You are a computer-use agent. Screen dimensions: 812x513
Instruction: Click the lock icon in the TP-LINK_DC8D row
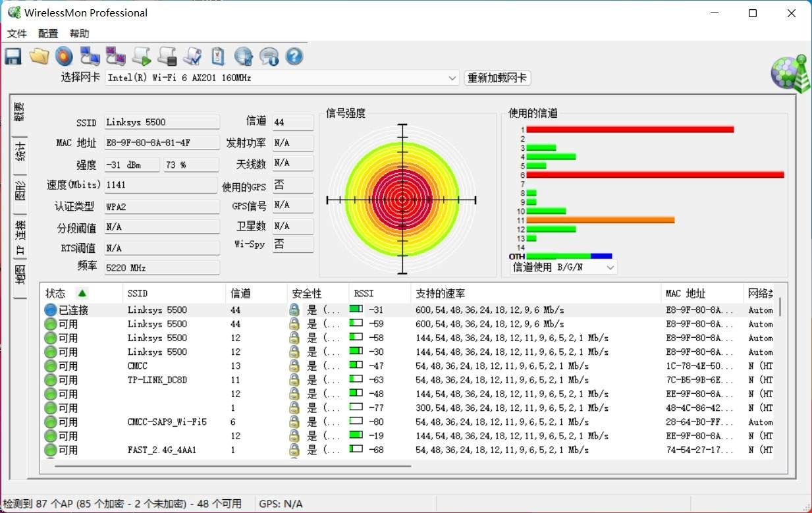pyautogui.click(x=294, y=380)
